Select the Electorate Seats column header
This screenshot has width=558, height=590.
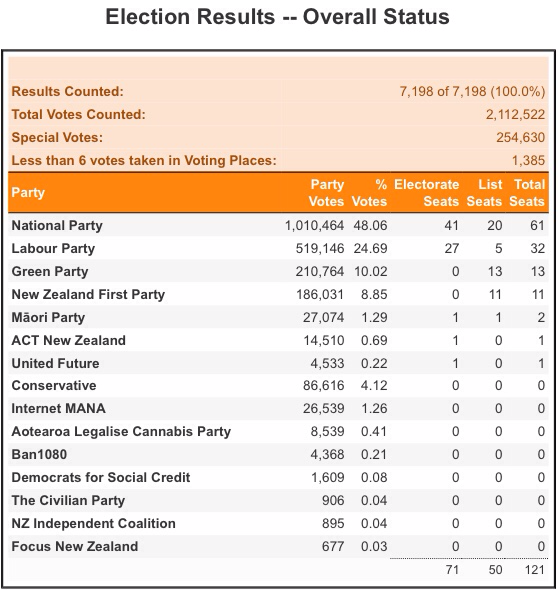(427, 193)
